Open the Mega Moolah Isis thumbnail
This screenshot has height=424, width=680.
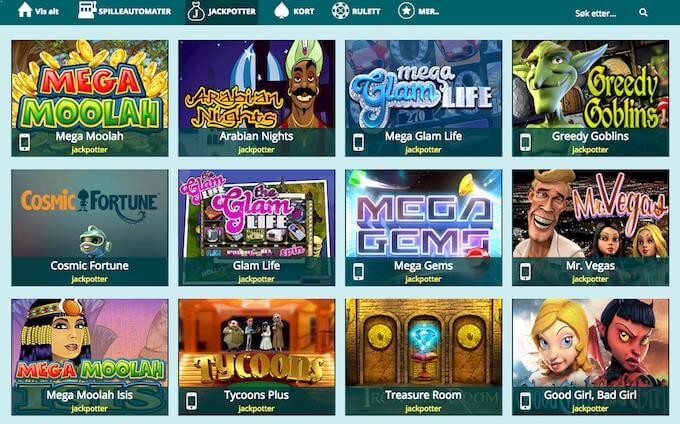click(x=90, y=357)
